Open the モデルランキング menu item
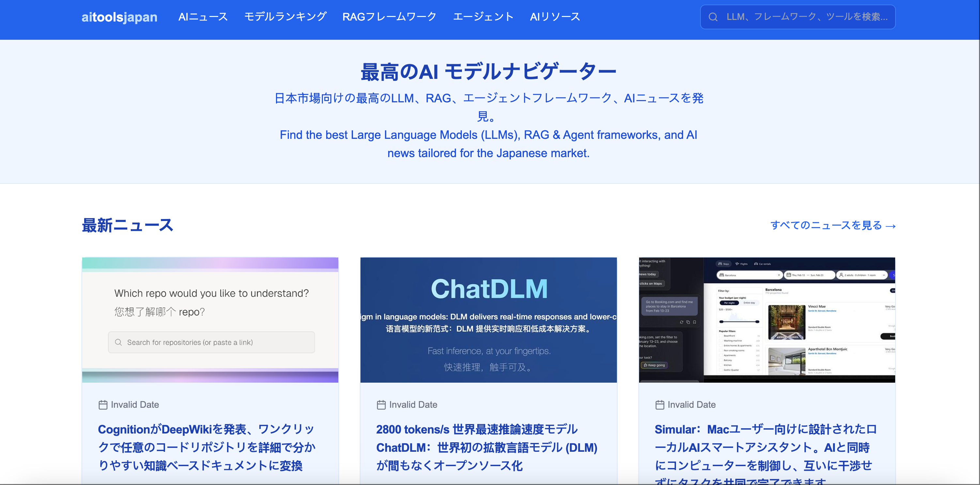Screen dimensions: 980x485 285,17
